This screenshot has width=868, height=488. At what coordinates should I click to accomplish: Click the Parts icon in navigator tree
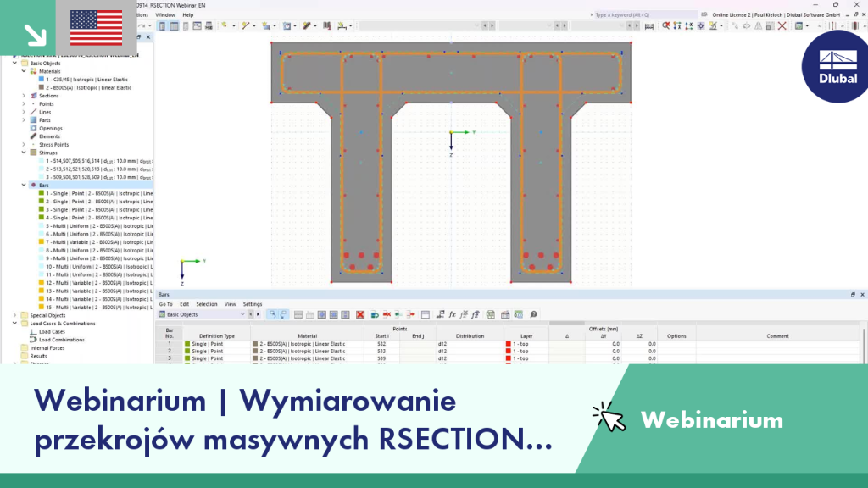coord(34,120)
